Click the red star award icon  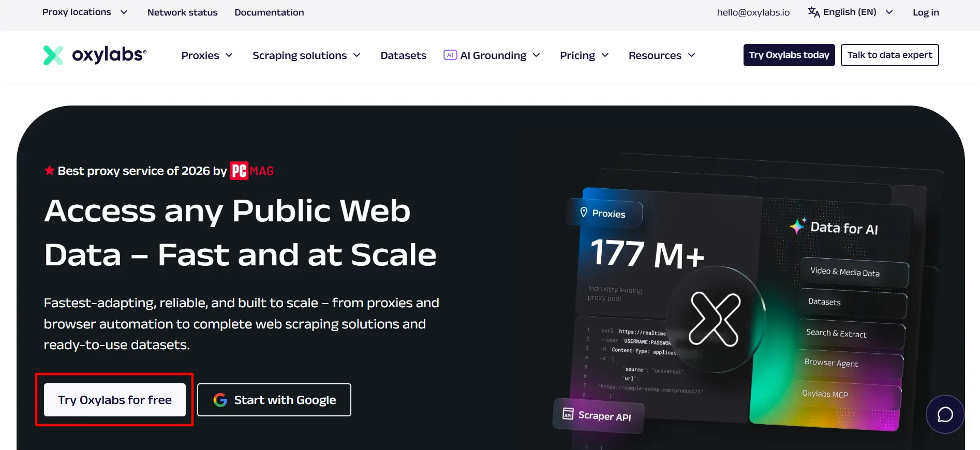pyautogui.click(x=49, y=170)
